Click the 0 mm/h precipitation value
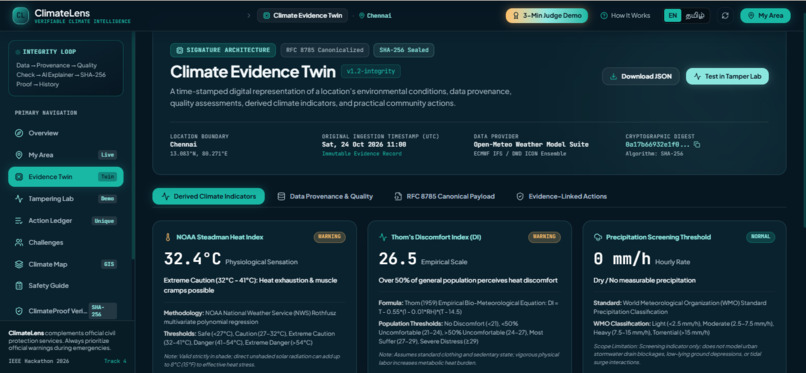 pyautogui.click(x=622, y=259)
